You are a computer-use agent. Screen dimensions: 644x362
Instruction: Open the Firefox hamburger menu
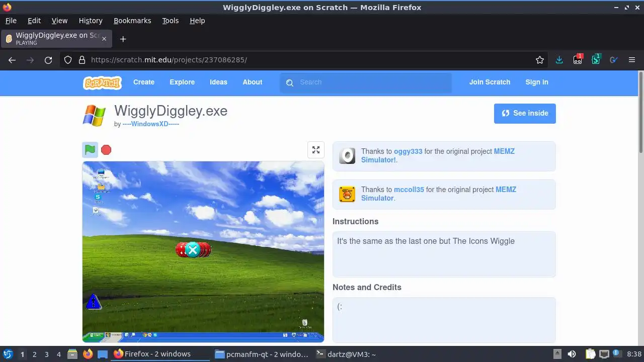click(632, 60)
